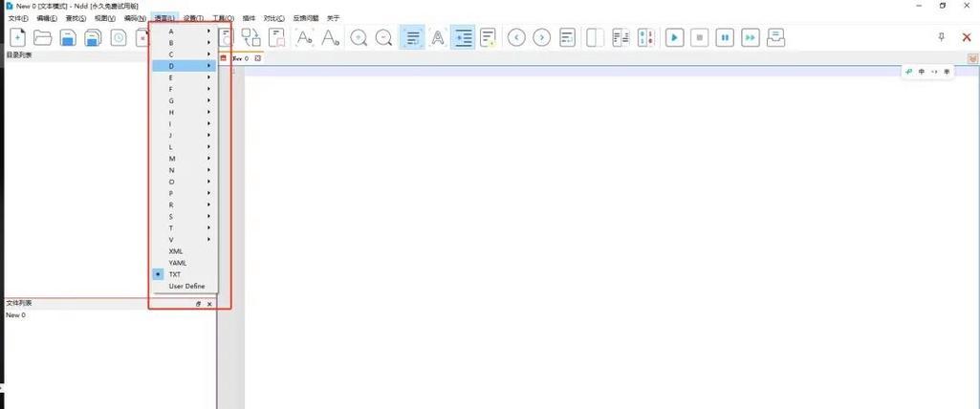Zoom in with the plus magnifier icon
980x409 pixels.
[359, 37]
